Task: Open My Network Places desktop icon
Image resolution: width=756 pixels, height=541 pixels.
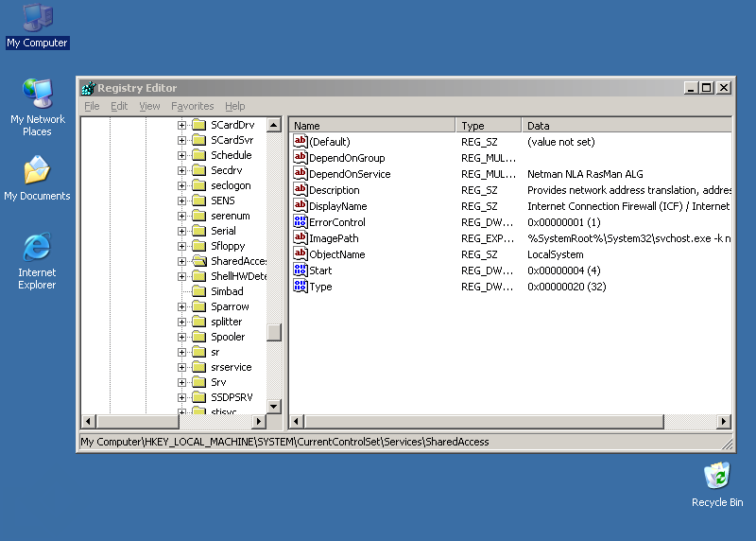Action: (38, 107)
